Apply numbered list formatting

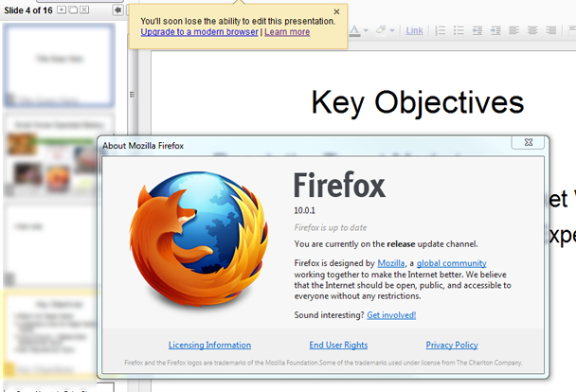pos(441,30)
